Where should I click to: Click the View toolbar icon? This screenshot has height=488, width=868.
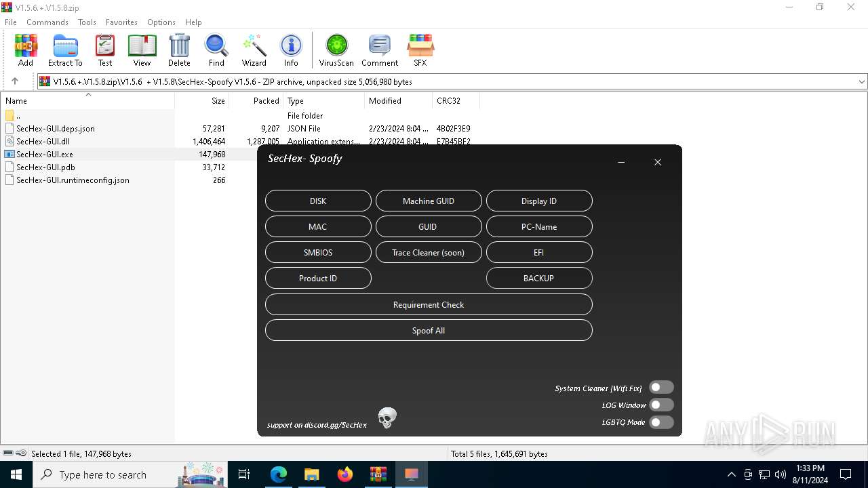[x=142, y=51]
